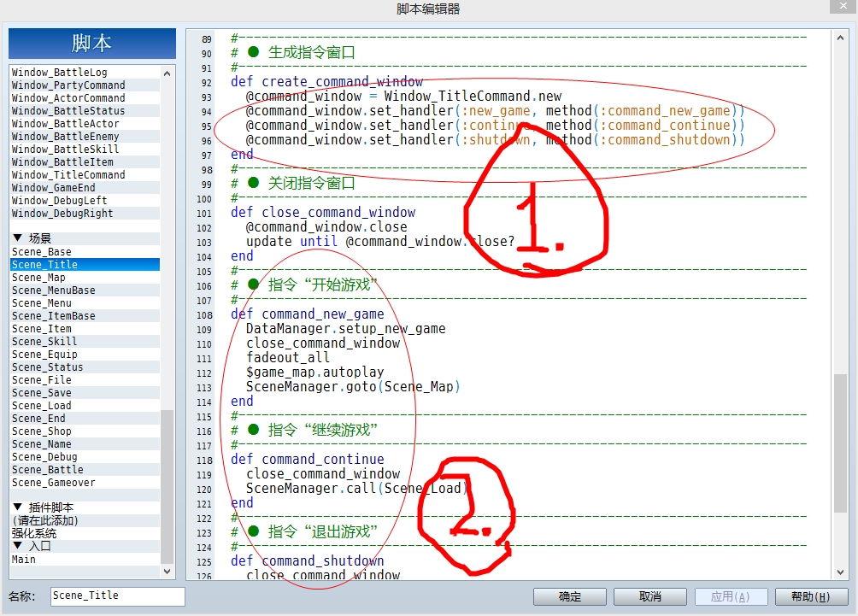Viewport: 858px width, 616px height.
Task: Confirm changes with the 确定 button
Action: (x=570, y=597)
